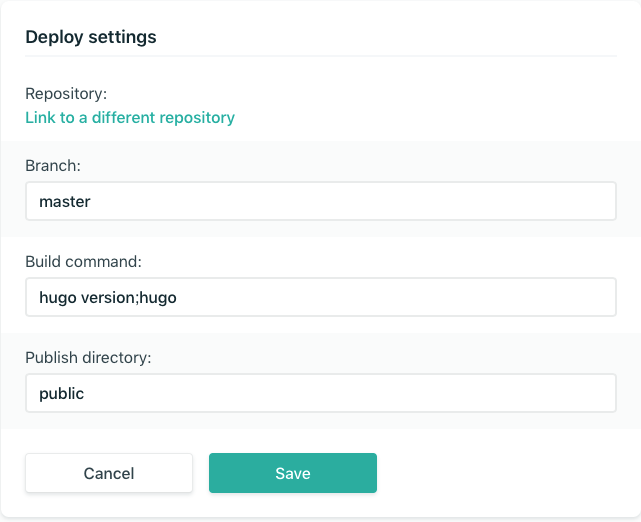This screenshot has height=522, width=641.
Task: Place cursor on the word public
Action: click(62, 394)
